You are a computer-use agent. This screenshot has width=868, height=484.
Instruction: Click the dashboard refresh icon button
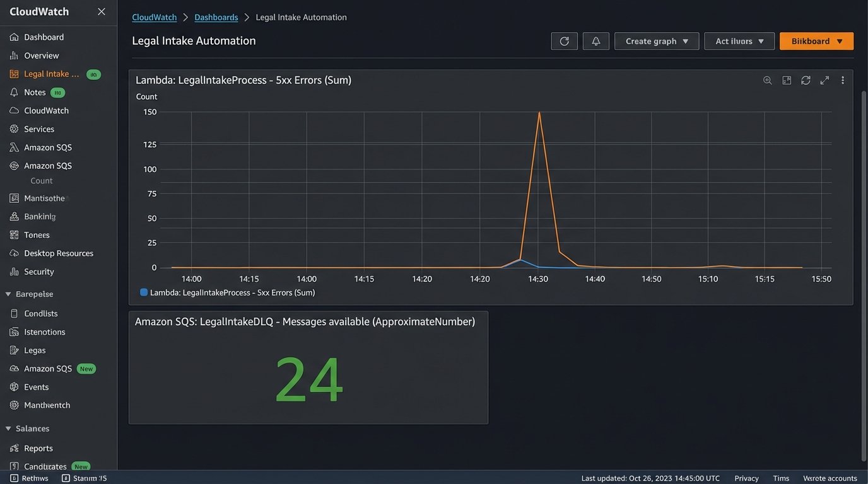click(564, 41)
